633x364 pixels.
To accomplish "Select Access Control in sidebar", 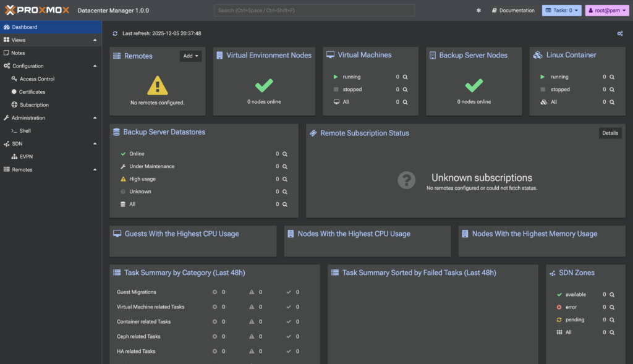I will (x=36, y=79).
